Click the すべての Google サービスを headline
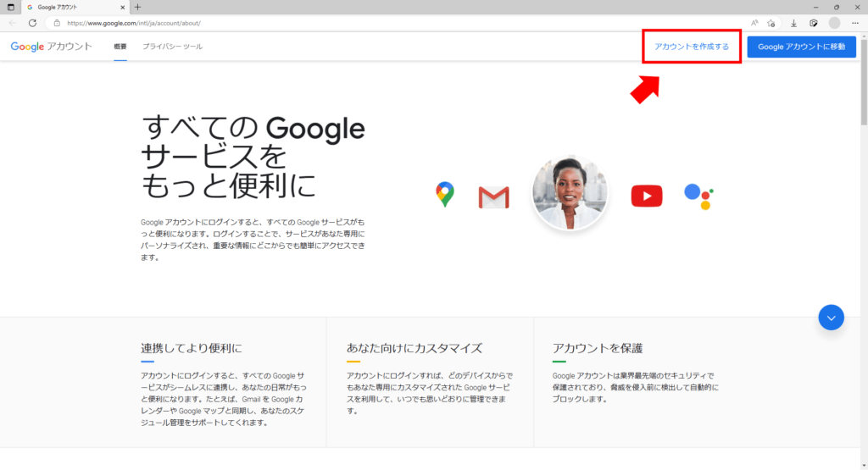This screenshot has width=868, height=470. pyautogui.click(x=253, y=156)
